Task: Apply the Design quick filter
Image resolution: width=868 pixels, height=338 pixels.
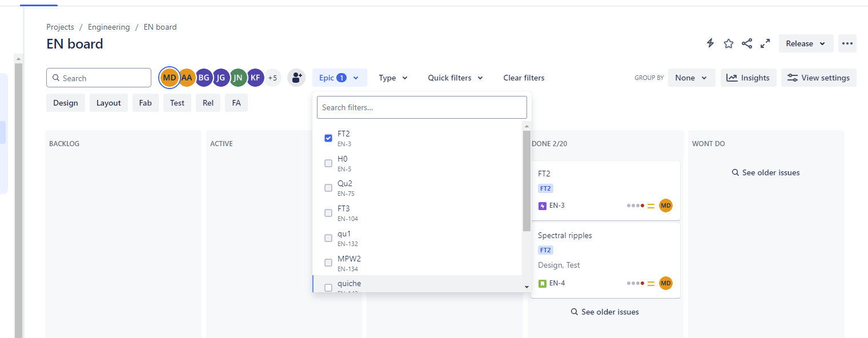Action: 66,103
